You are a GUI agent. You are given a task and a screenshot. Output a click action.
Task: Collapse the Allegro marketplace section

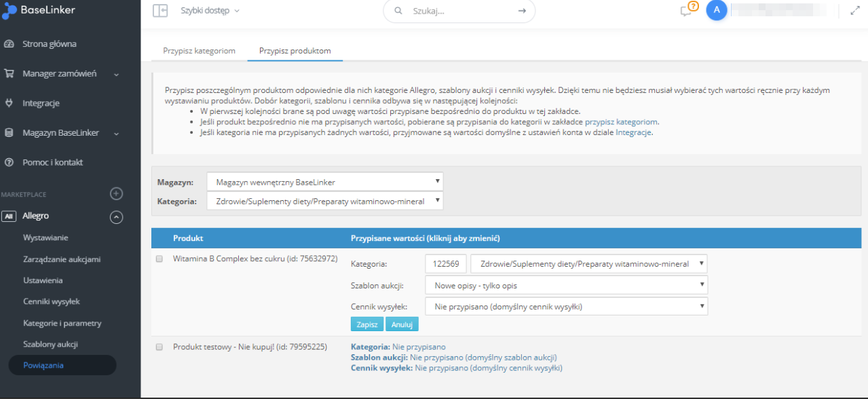(x=117, y=216)
